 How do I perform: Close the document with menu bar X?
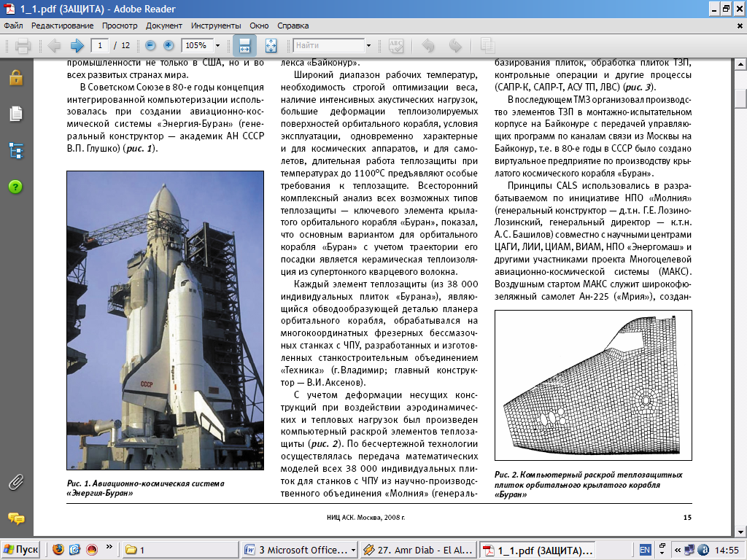click(740, 26)
